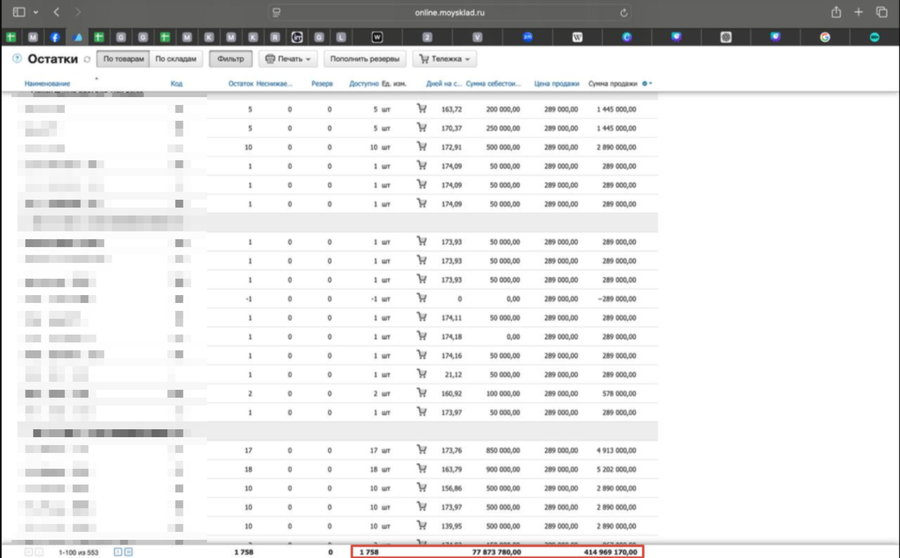900x558 pixels.
Task: Open help icon next to Остатки
Action: coord(17,59)
